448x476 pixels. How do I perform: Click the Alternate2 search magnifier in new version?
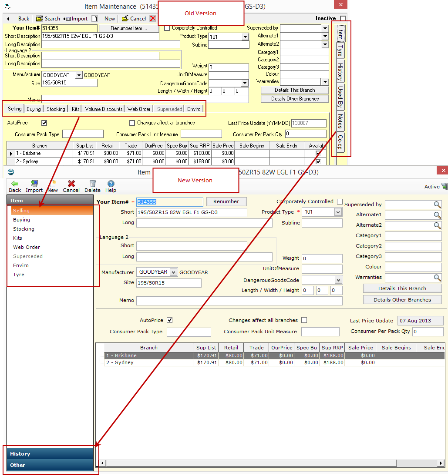coord(437,225)
